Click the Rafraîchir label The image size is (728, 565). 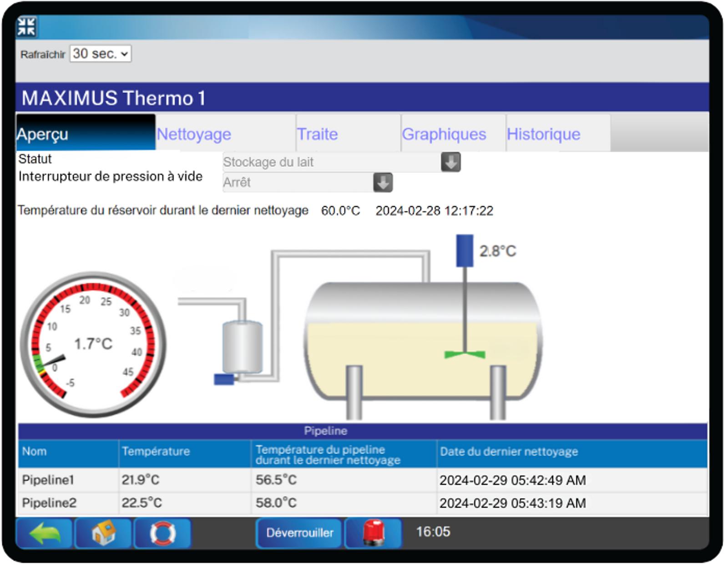(43, 54)
